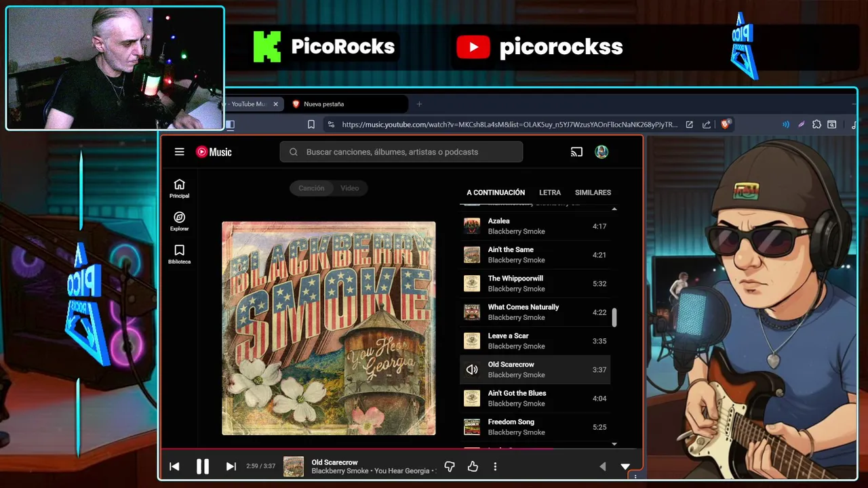Play Azalea from the queue
Image resolution: width=868 pixels, height=488 pixels.
pyautogui.click(x=535, y=226)
